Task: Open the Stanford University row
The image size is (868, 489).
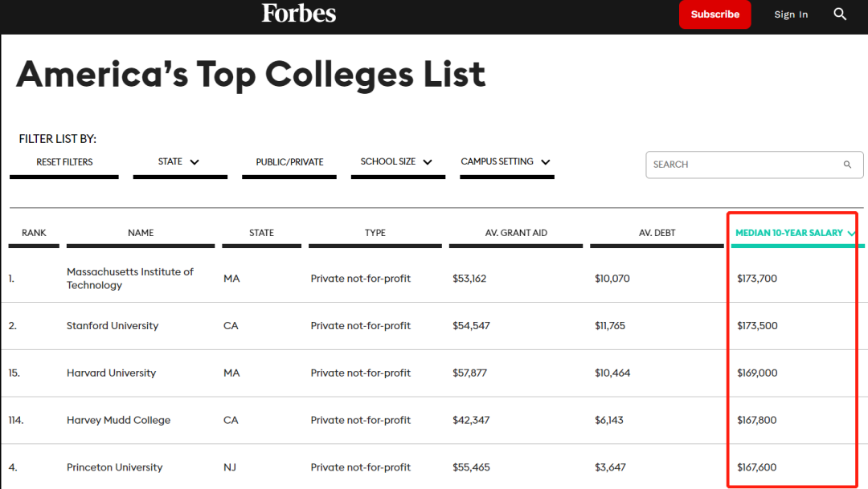Action: (113, 326)
